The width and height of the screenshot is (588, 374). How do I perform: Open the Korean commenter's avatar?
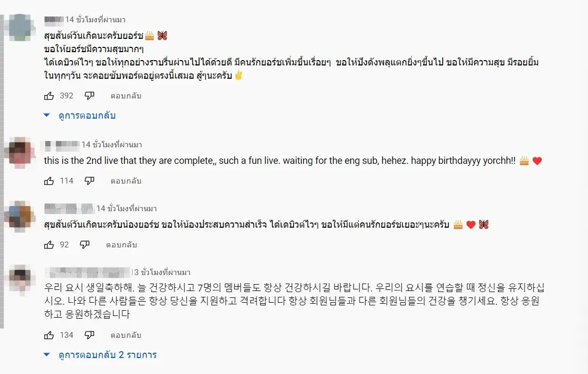click(x=22, y=281)
